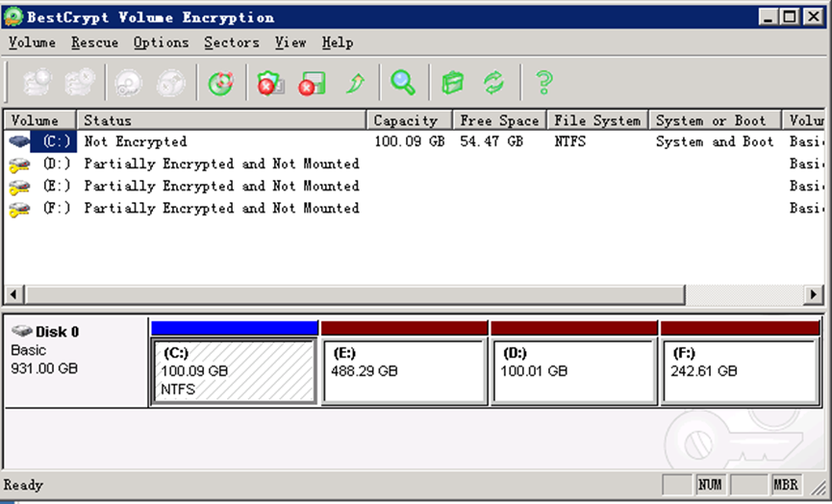Open the Options menu
This screenshot has height=504, width=832.
[x=161, y=42]
